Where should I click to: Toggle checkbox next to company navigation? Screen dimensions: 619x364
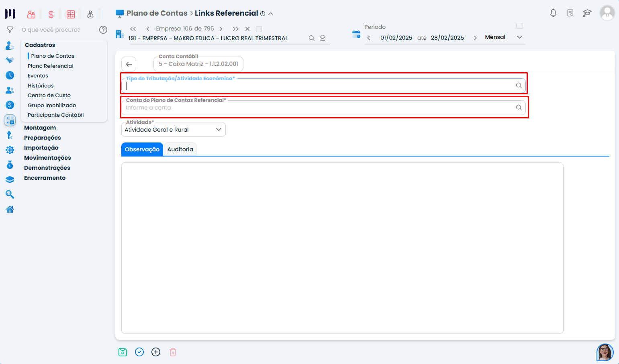coord(259,29)
